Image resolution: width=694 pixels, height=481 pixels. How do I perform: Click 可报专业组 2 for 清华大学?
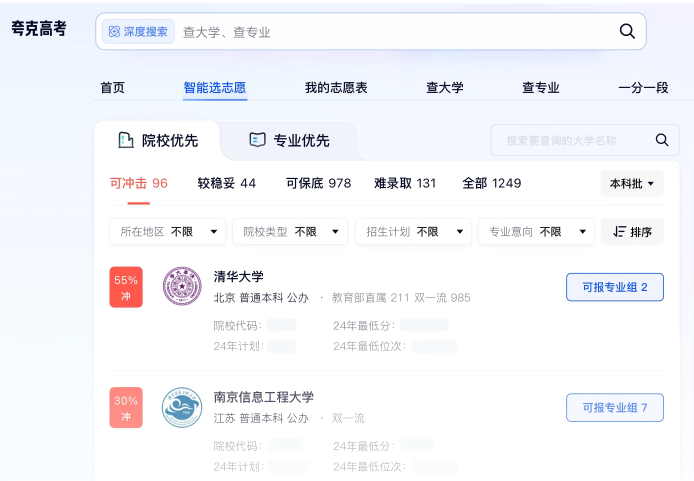pos(615,287)
